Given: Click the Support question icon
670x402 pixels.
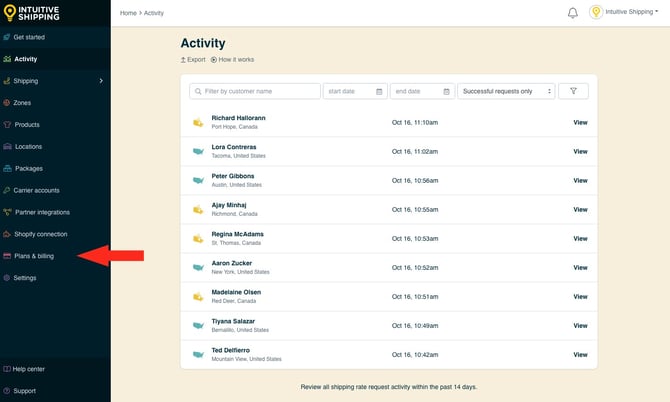Looking at the screenshot, I should [x=6, y=391].
